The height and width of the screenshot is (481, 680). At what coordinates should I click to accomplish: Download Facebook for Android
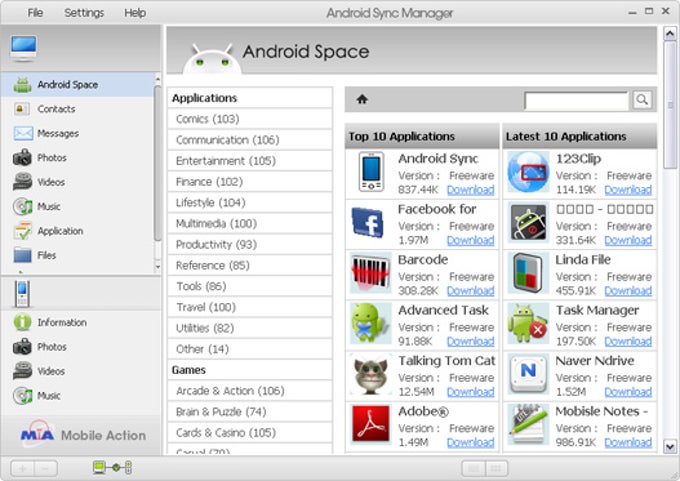pos(471,240)
